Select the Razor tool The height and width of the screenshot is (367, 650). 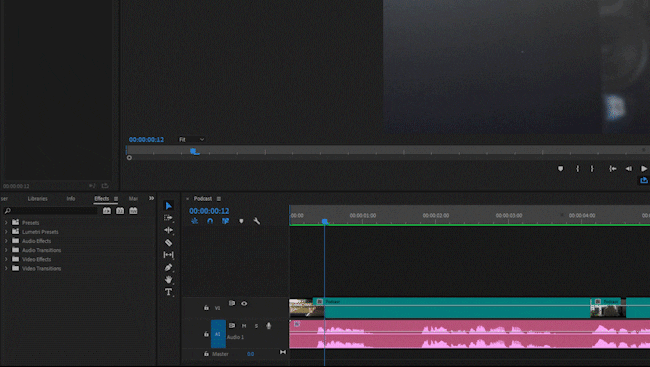[168, 243]
